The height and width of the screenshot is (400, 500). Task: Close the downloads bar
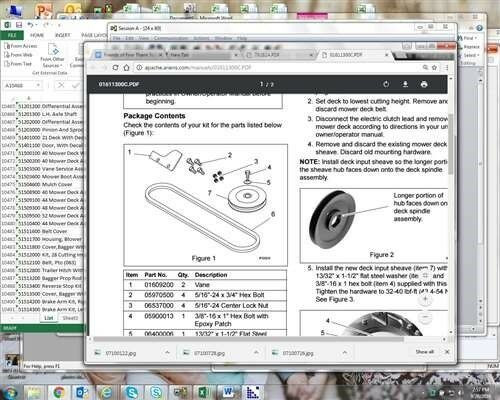(x=447, y=352)
